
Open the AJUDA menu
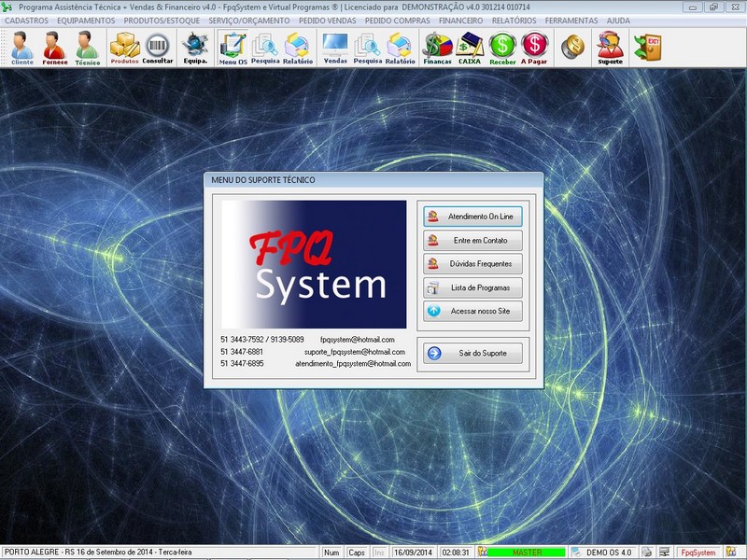(x=618, y=21)
